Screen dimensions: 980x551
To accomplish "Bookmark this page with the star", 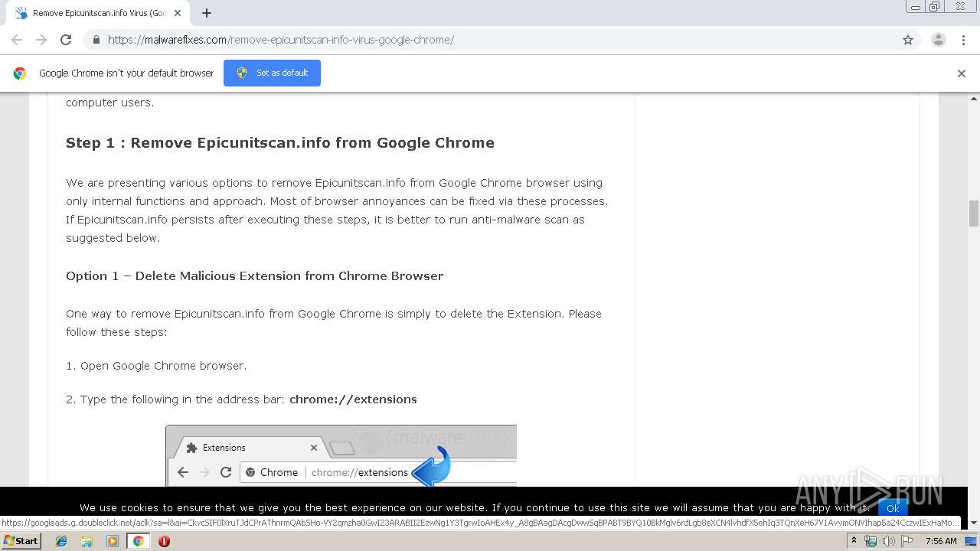I will coord(908,40).
